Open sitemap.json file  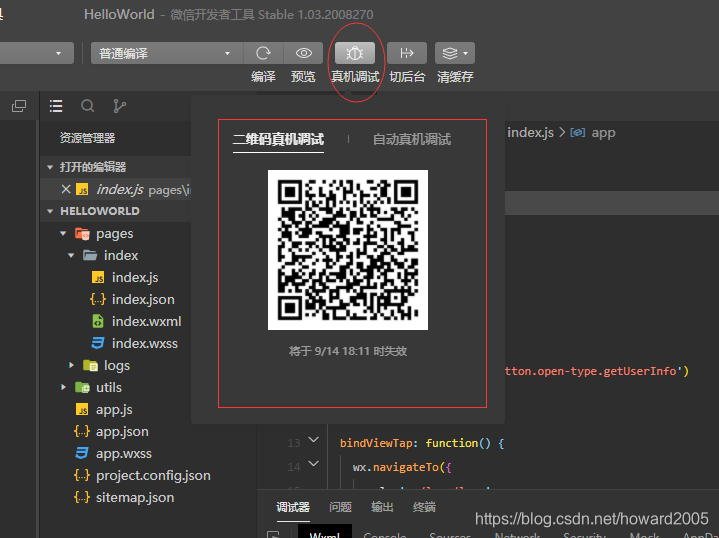135,498
